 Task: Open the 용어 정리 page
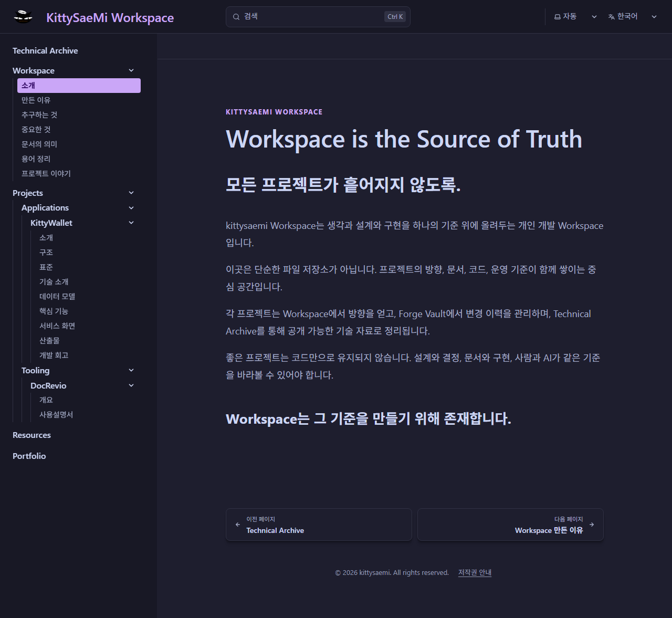(x=36, y=159)
